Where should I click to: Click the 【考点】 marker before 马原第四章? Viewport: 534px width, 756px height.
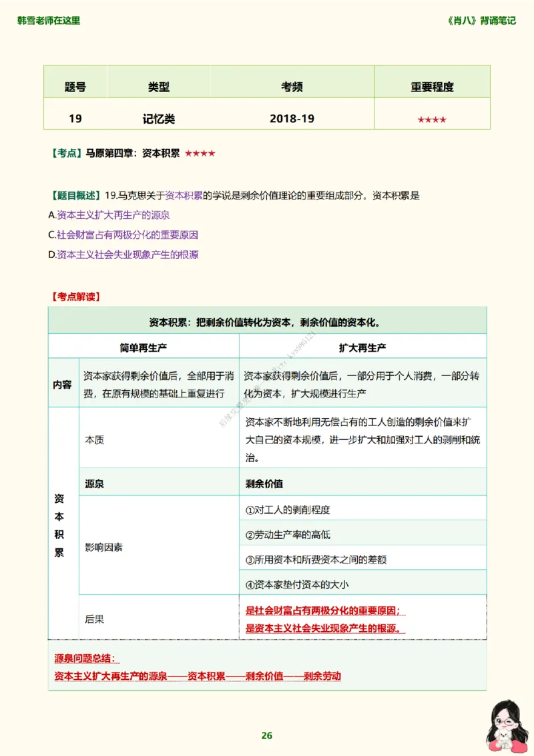[66, 152]
